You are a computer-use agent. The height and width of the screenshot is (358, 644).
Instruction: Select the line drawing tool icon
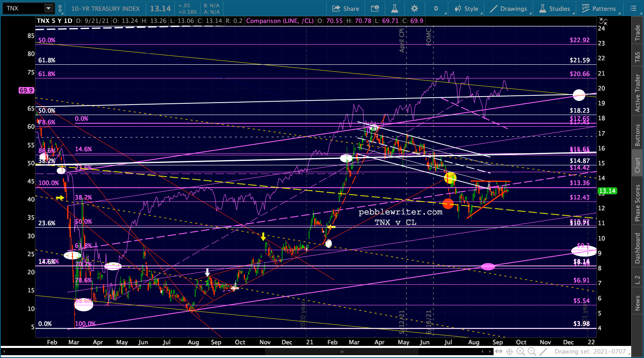point(543,352)
